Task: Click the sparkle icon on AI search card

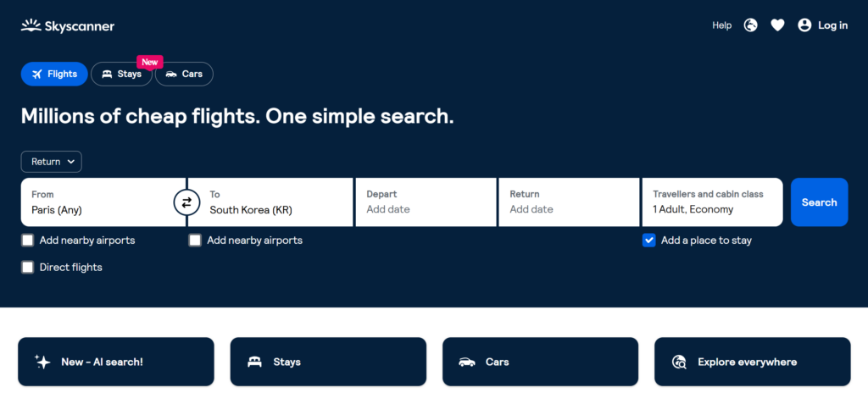Action: 42,362
